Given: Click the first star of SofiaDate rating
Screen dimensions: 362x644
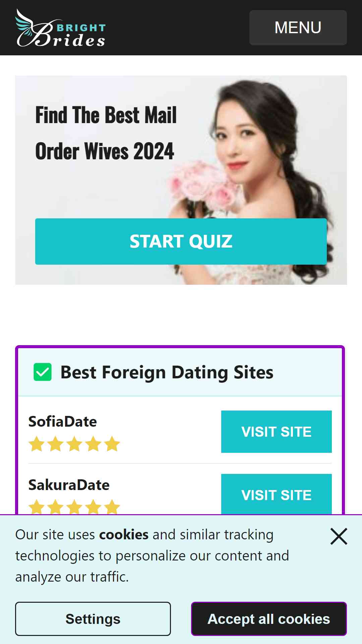Looking at the screenshot, I should coord(37,444).
